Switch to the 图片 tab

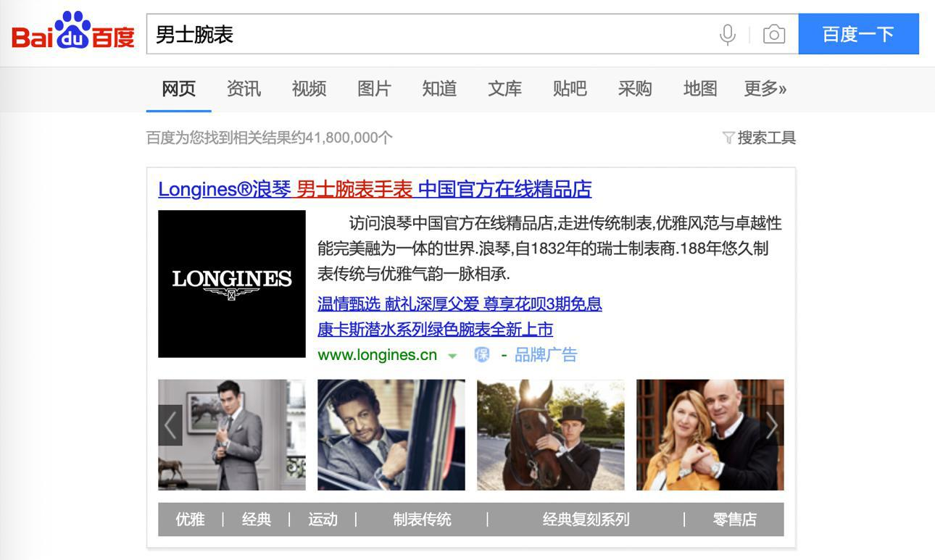[374, 89]
